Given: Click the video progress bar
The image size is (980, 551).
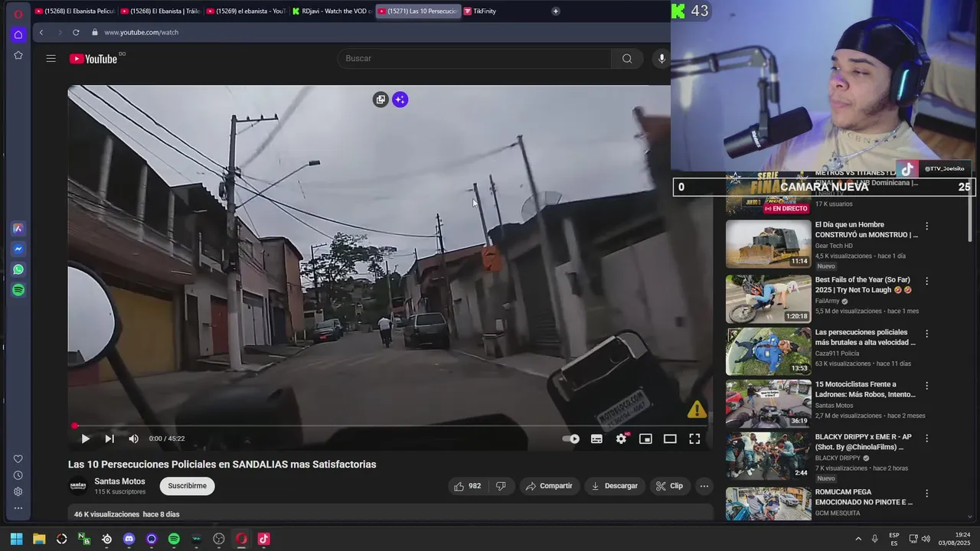Looking at the screenshot, I should point(390,425).
